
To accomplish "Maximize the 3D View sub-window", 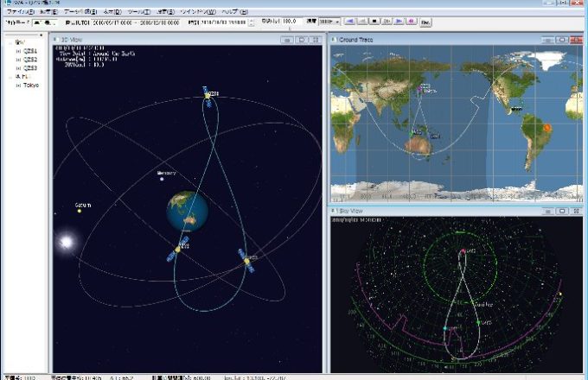I will point(302,40).
